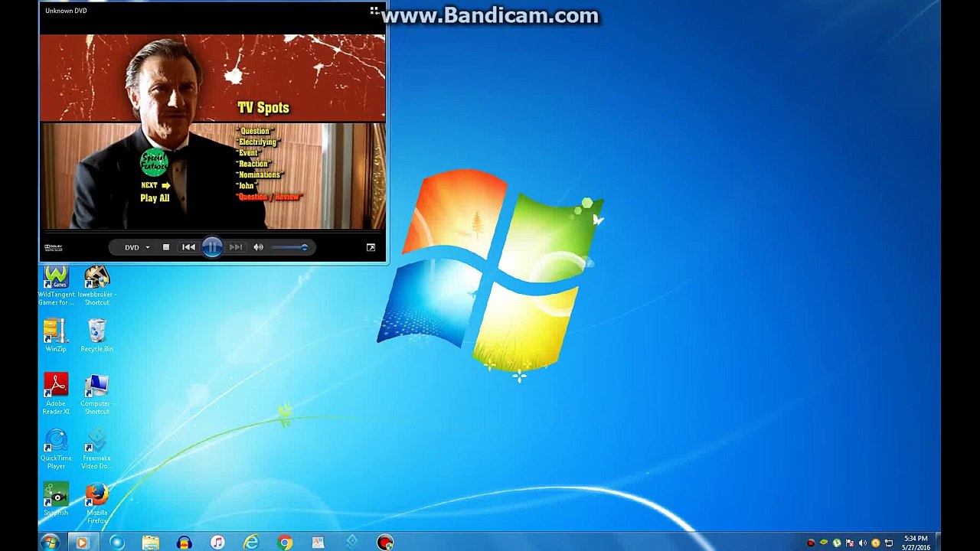
Task: Open lswebbroker desktop shortcut
Action: pyautogui.click(x=97, y=285)
